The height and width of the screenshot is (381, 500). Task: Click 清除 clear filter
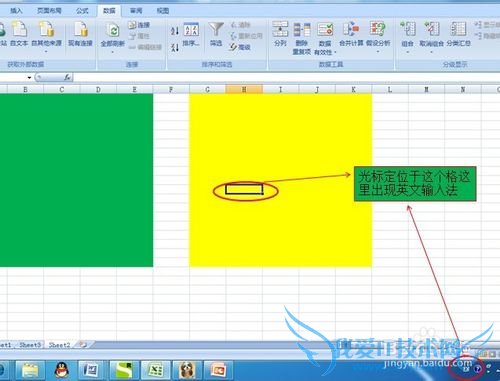pos(240,25)
